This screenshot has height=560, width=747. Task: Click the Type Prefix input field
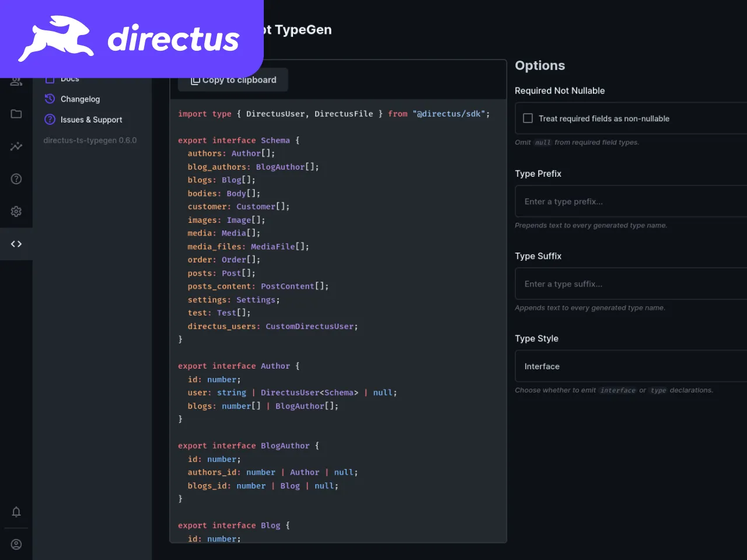tap(630, 201)
